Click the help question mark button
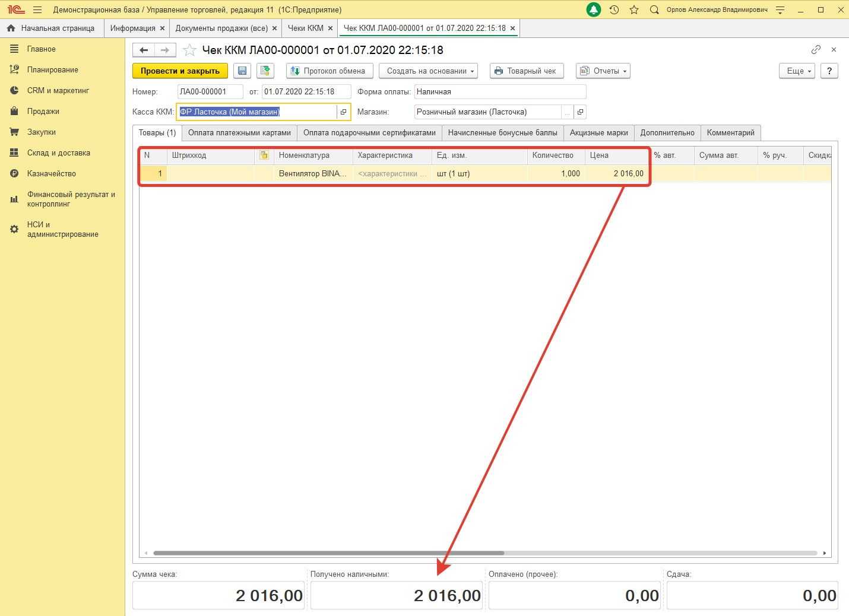849x616 pixels. [x=829, y=71]
